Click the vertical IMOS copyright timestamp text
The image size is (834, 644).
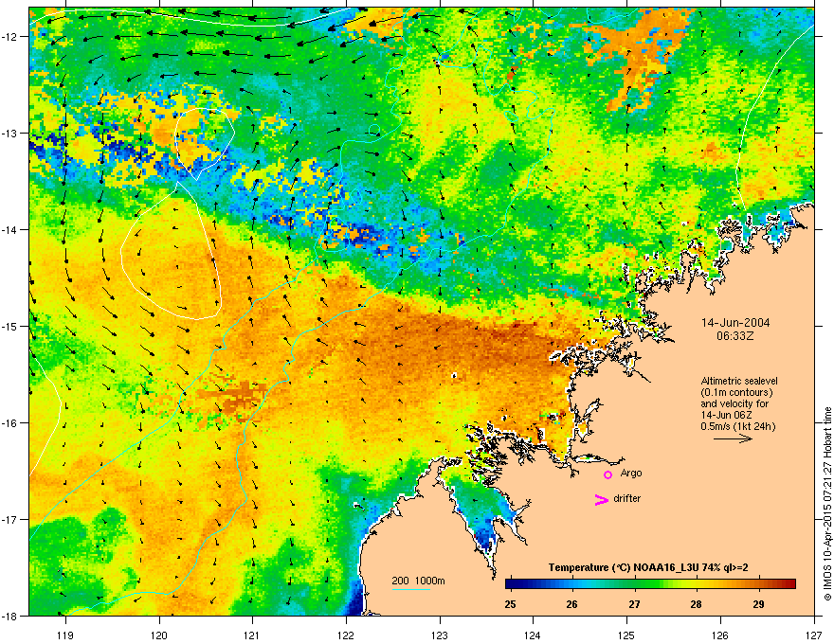pyautogui.click(x=827, y=504)
